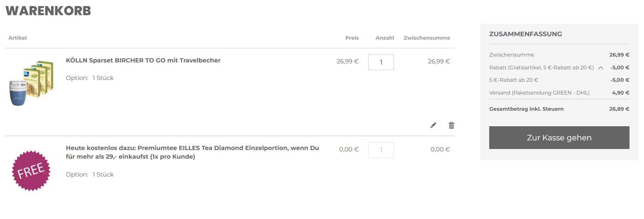Click the WARENKORB page heading
The height and width of the screenshot is (219, 644).
48,11
